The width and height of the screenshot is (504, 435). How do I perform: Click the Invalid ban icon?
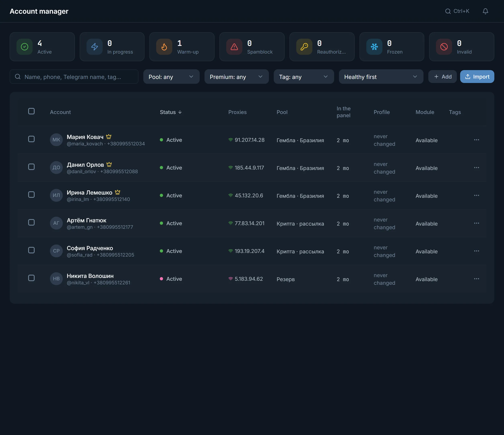point(444,47)
